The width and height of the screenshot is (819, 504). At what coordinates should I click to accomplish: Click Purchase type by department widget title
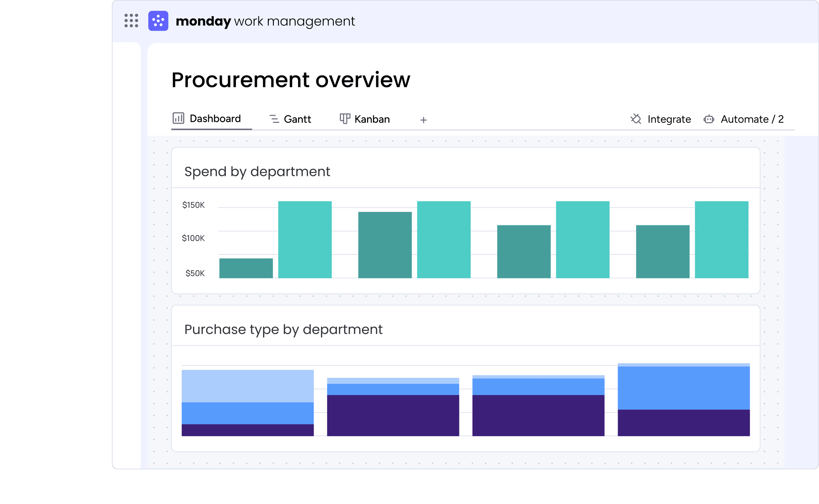pos(283,330)
